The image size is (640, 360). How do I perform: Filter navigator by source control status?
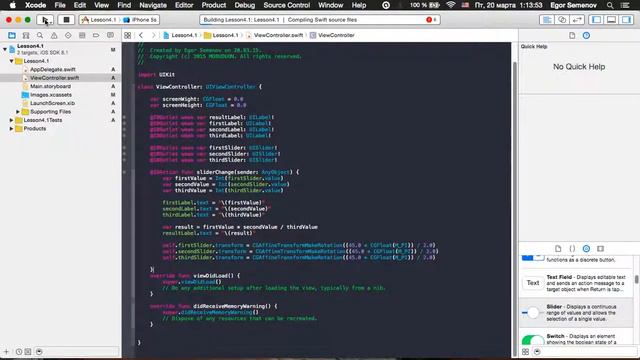pos(28,351)
